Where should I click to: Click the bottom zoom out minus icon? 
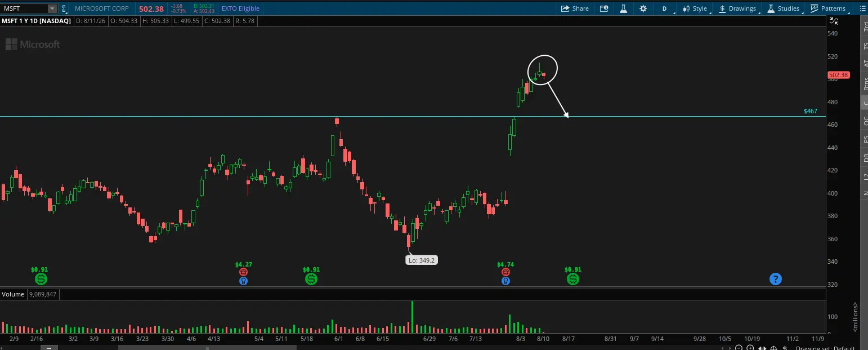tap(739, 348)
